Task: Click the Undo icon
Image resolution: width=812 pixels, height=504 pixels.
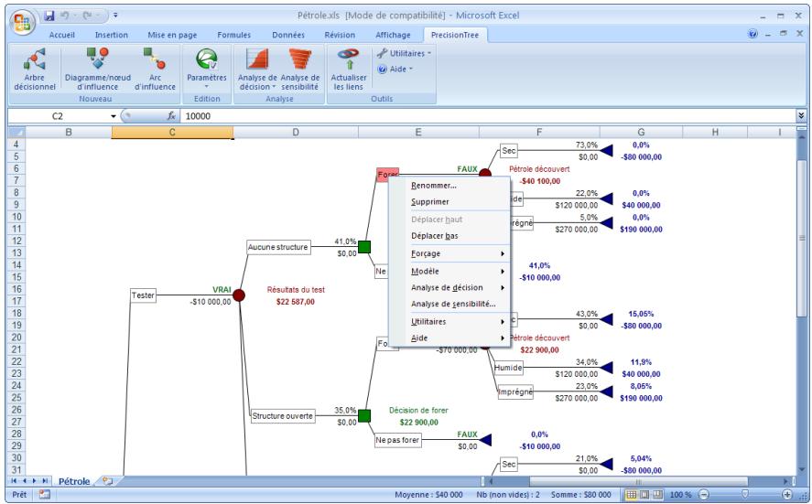Action: tap(65, 16)
